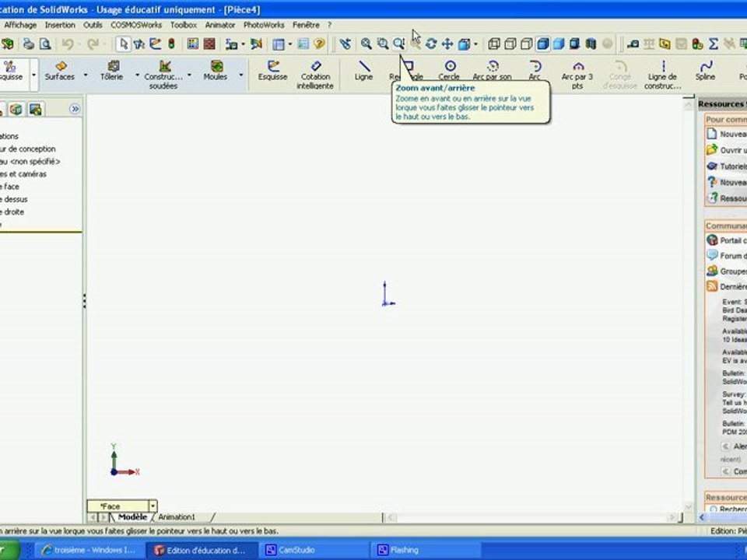Screen dimensions: 747x560
Task: Select 'es et caméras' tree item
Action: pos(23,173)
